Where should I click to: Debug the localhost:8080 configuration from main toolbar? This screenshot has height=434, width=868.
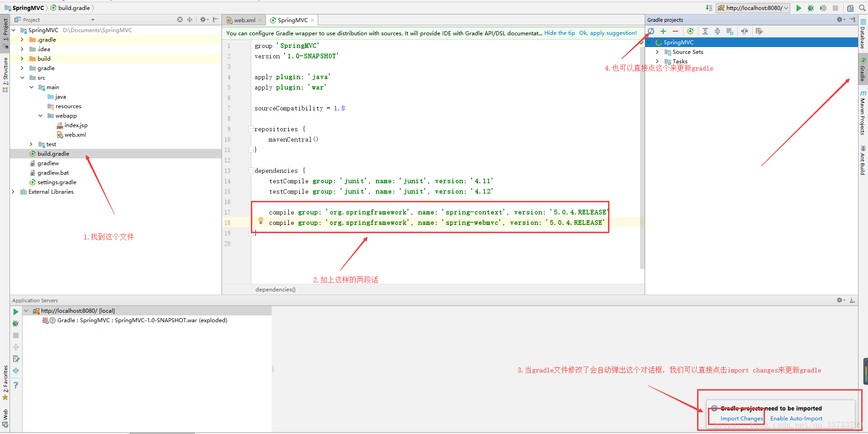[x=811, y=8]
